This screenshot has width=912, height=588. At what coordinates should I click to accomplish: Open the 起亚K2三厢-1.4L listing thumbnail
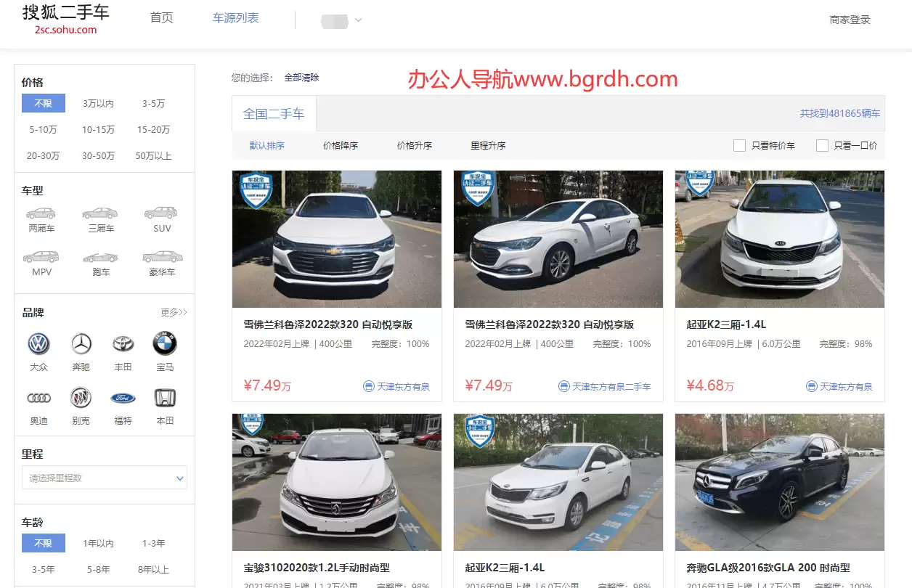point(779,240)
